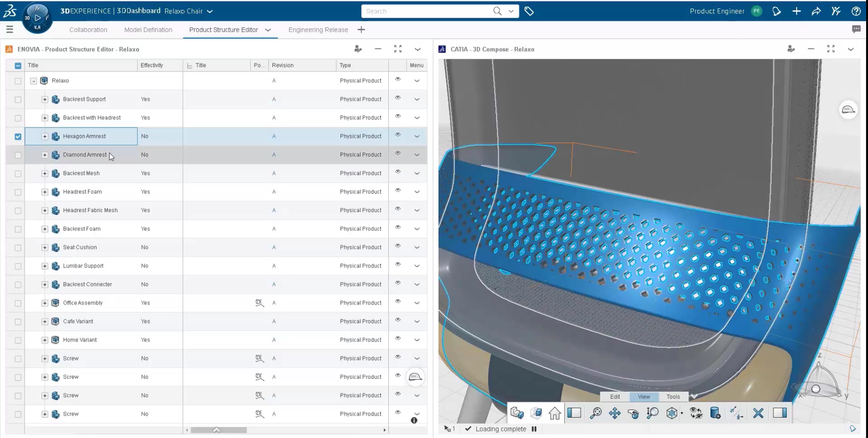
Task: Check the Seat Cushion checkbox
Action: pyautogui.click(x=18, y=248)
